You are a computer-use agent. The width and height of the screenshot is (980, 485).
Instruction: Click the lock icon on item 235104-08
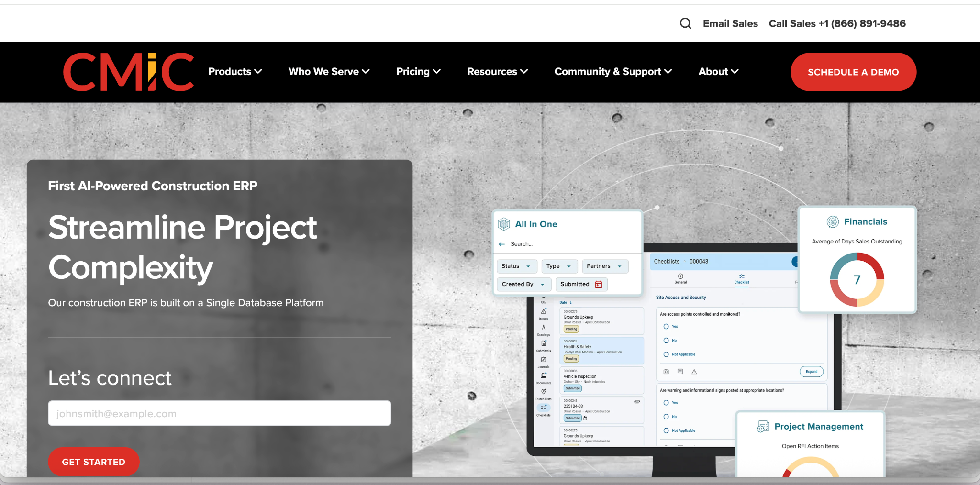click(x=585, y=418)
